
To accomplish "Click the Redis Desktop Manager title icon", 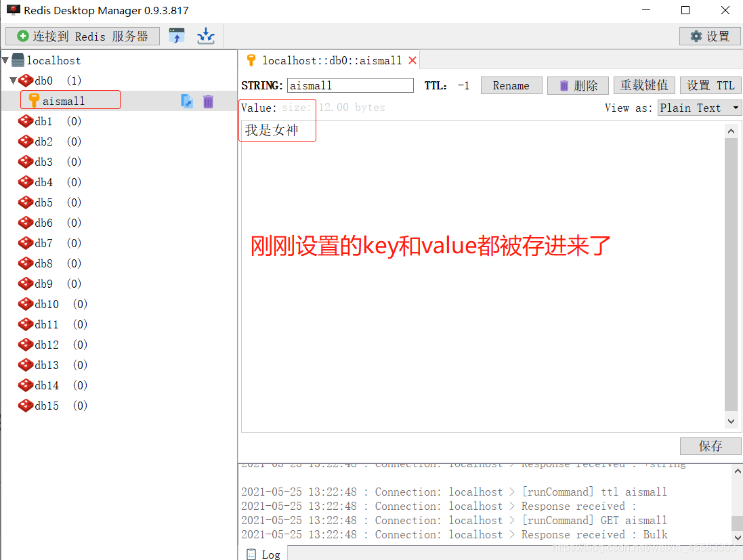I will (14, 10).
